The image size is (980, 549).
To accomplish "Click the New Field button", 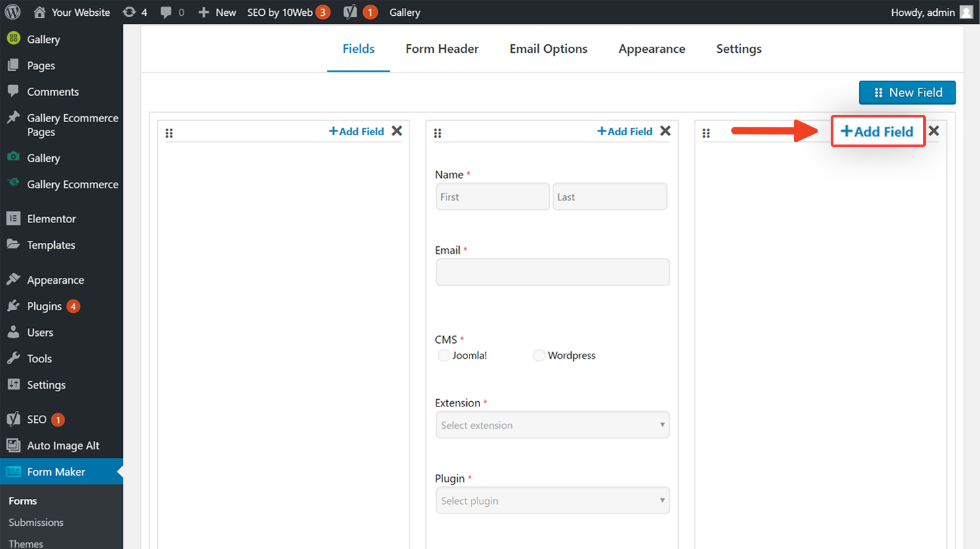I will click(x=907, y=92).
